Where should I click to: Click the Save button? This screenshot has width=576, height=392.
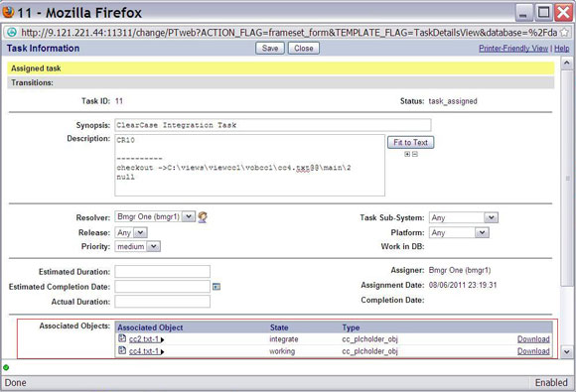[x=270, y=48]
